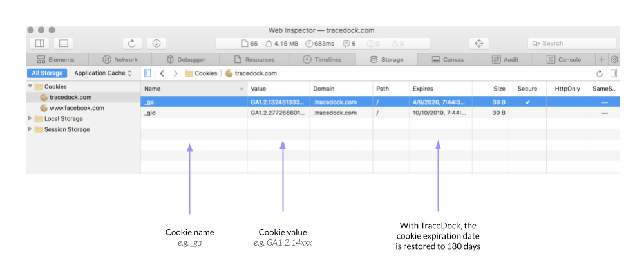The image size is (644, 274).
Task: Switch to the Elements tab
Action: coord(56,59)
